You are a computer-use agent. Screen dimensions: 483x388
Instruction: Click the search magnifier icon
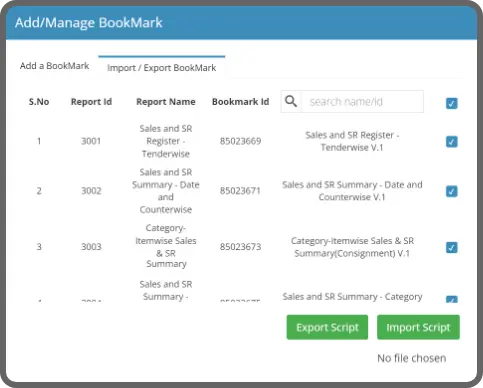pos(291,101)
